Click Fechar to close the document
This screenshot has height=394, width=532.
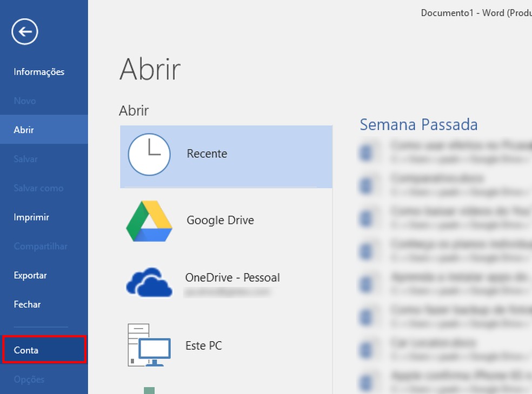(27, 304)
